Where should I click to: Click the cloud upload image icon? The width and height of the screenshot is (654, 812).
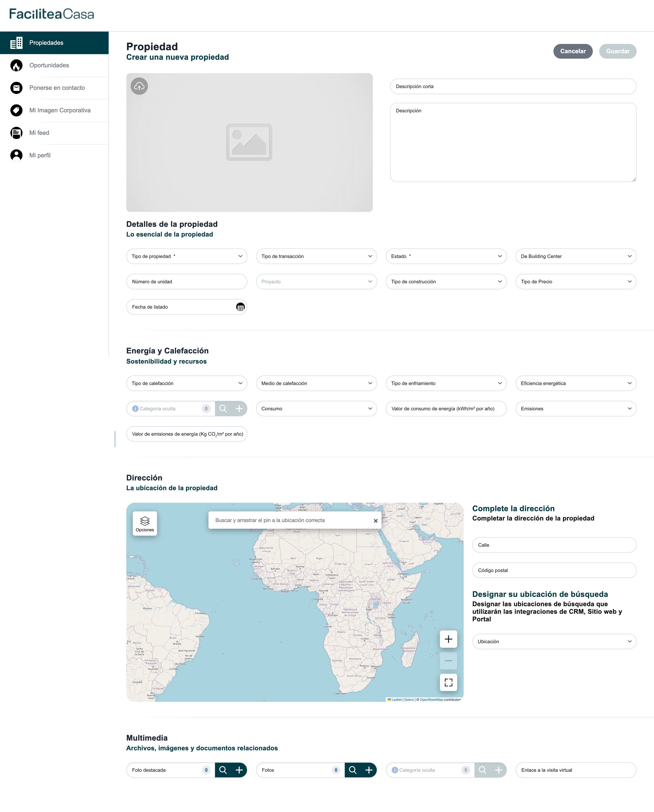139,86
